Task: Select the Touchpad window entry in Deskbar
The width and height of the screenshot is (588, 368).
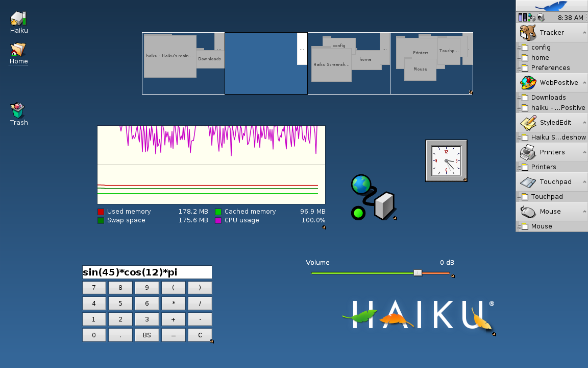Action: (547, 196)
